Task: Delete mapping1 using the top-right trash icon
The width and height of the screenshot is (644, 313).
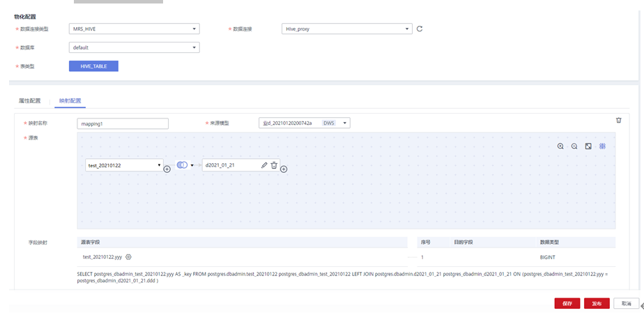Action: pos(618,120)
